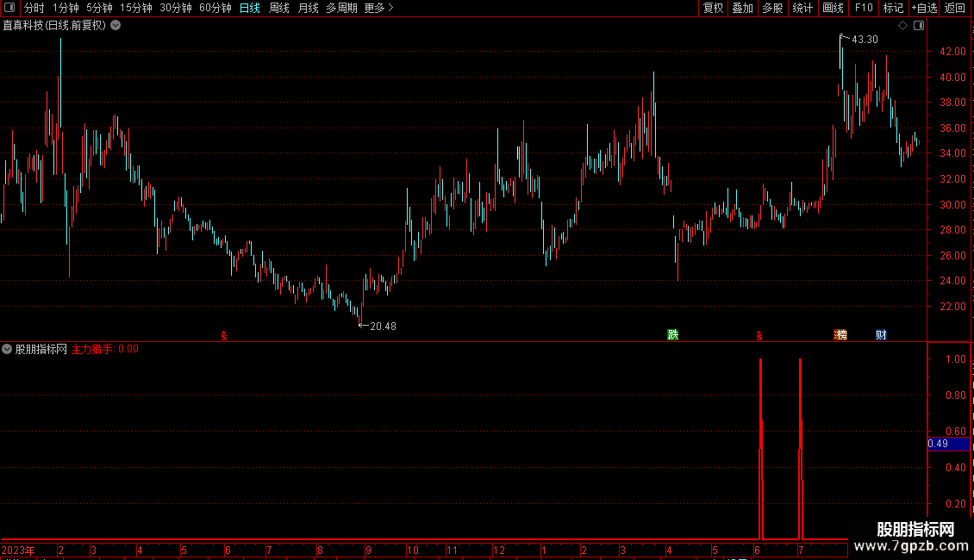
Task: Expand the 股朋指标网 indicator dropdown
Action: [x=7, y=349]
